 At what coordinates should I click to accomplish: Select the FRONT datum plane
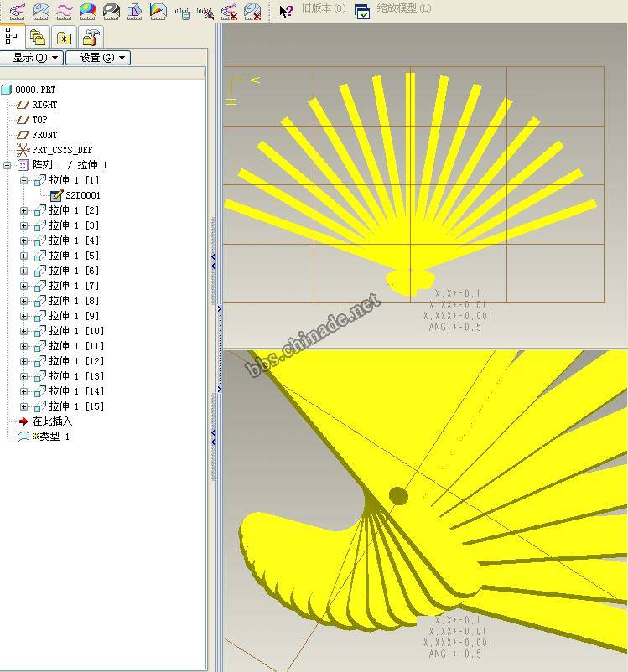tap(44, 135)
